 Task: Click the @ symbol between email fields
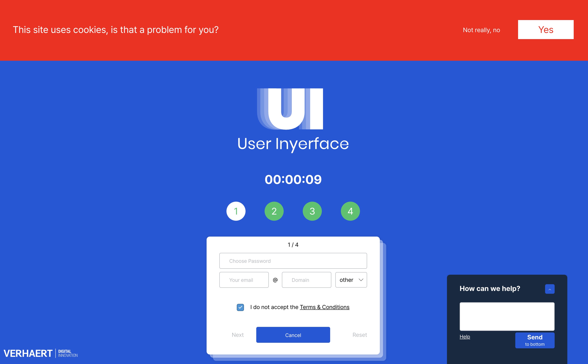275,280
